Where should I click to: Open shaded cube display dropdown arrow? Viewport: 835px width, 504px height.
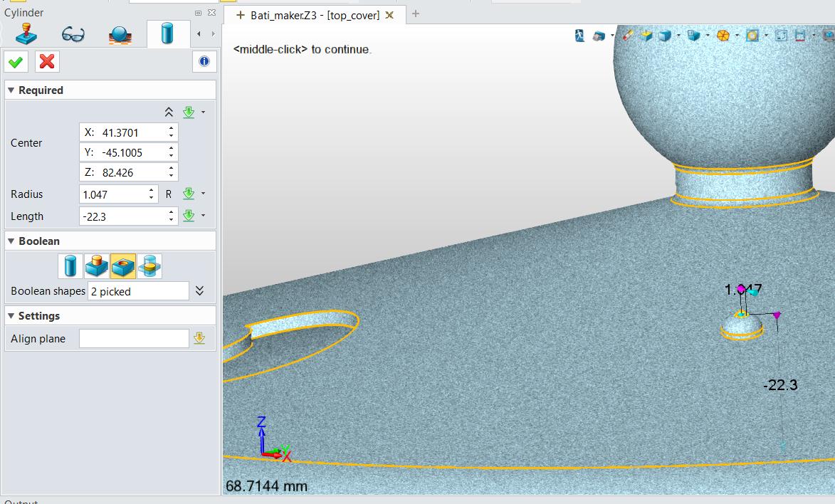point(678,36)
